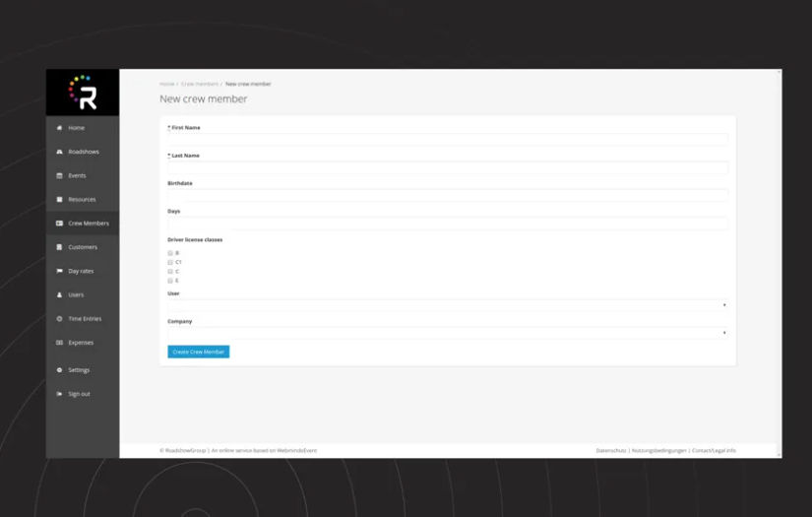Image resolution: width=812 pixels, height=517 pixels.
Task: Check the B driver license class
Action: (x=170, y=253)
